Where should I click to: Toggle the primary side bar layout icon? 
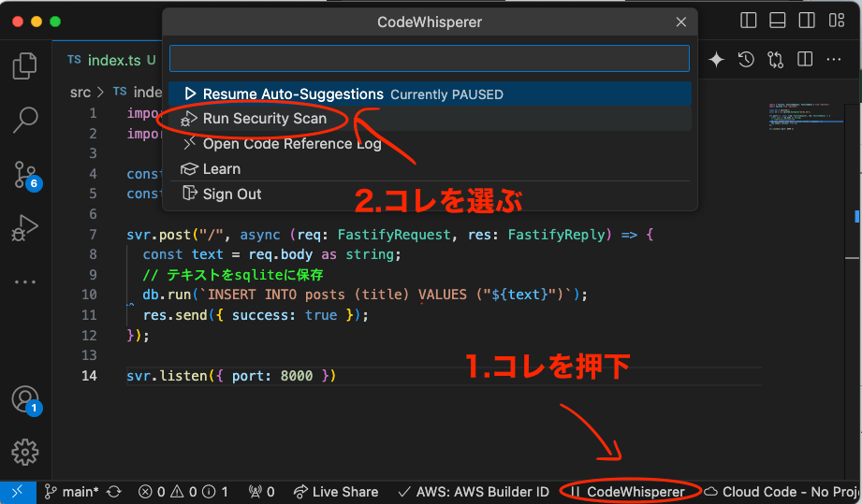[748, 21]
